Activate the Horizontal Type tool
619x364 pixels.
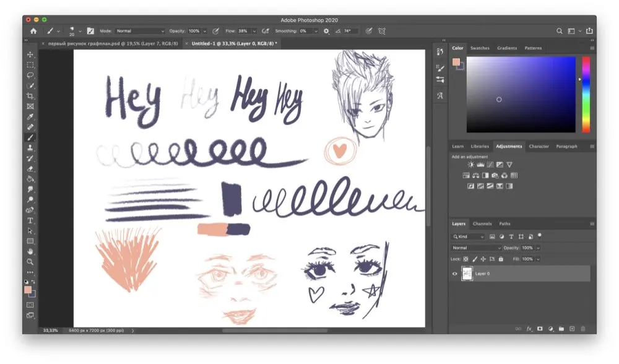[x=30, y=220]
